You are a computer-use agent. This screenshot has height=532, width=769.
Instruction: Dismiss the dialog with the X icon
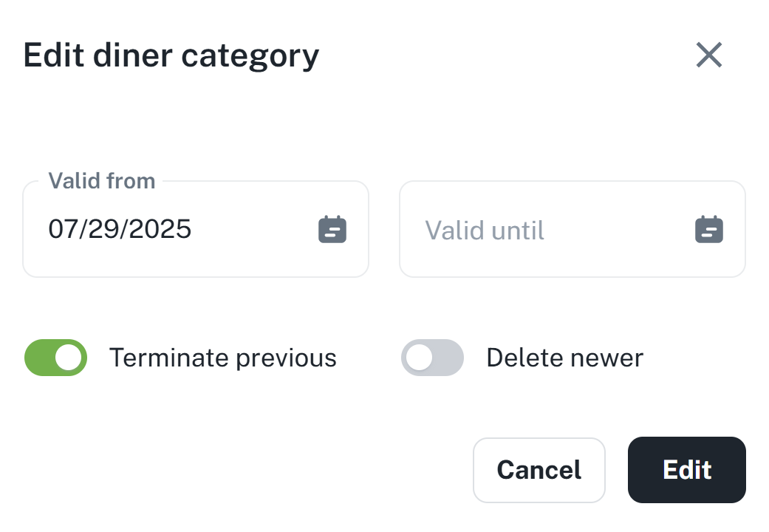[x=709, y=55]
